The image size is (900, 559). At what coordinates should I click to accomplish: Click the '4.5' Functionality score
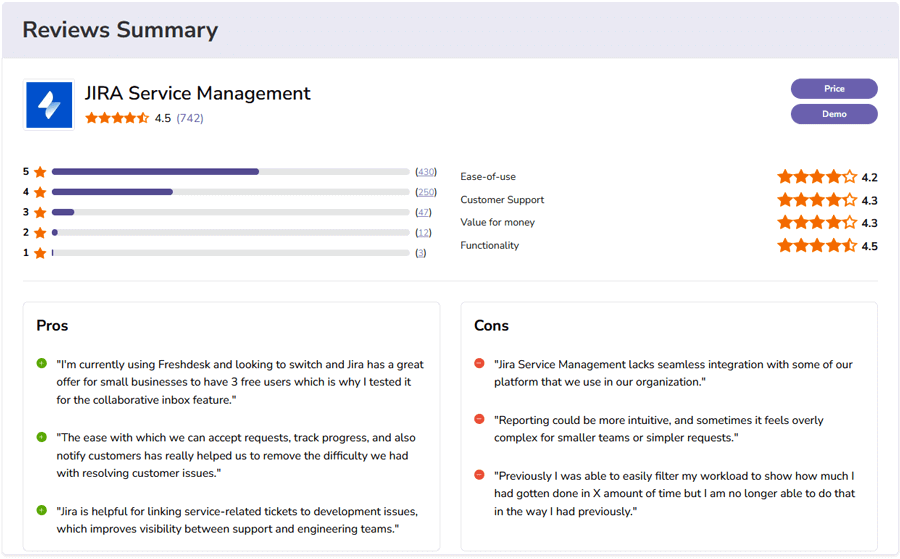point(870,246)
